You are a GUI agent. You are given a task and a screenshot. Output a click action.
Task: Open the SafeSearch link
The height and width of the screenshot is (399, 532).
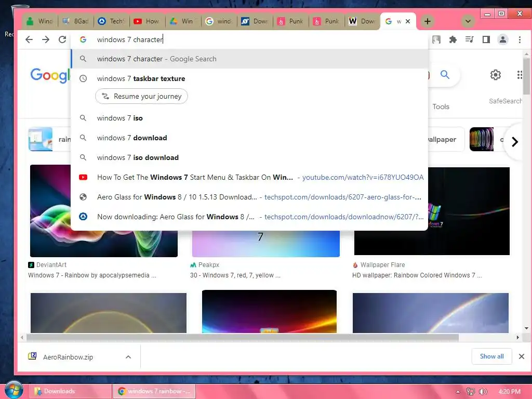(505, 101)
